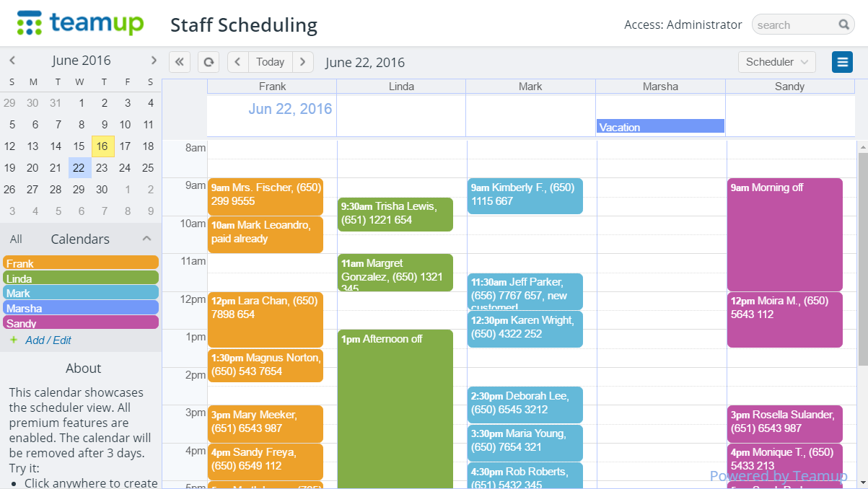868x489 pixels.
Task: Click the Today button
Action: 271,62
